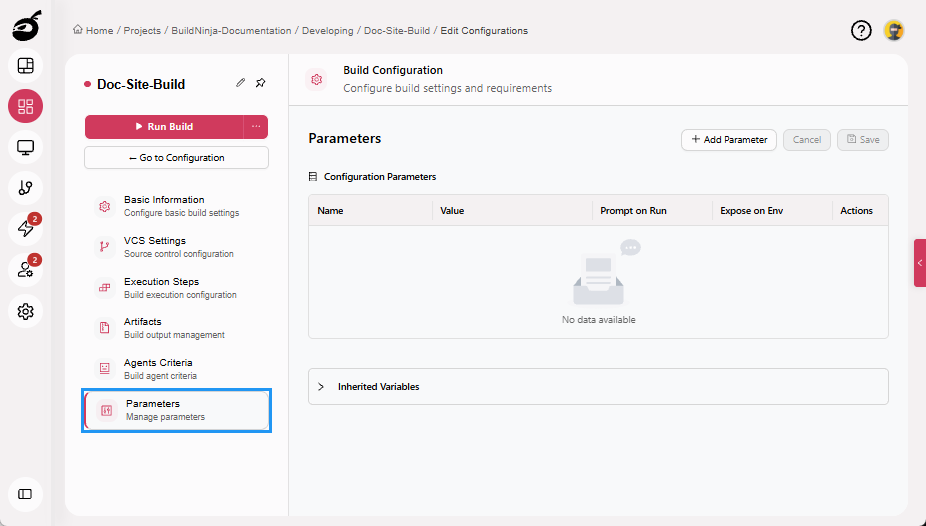This screenshot has height=526, width=926.
Task: Pin the Doc-Site-Build configuration
Action: click(x=260, y=83)
